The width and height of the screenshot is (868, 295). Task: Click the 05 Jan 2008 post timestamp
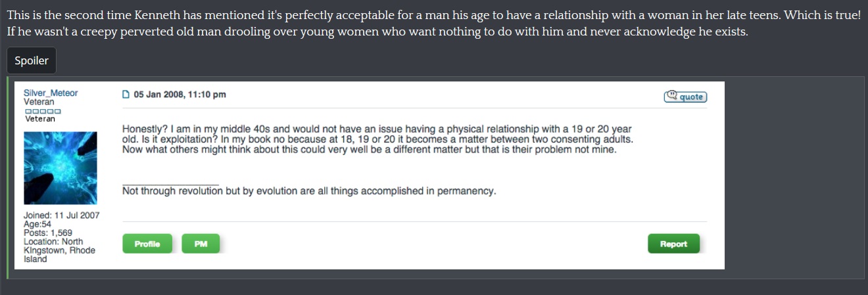[x=180, y=95]
